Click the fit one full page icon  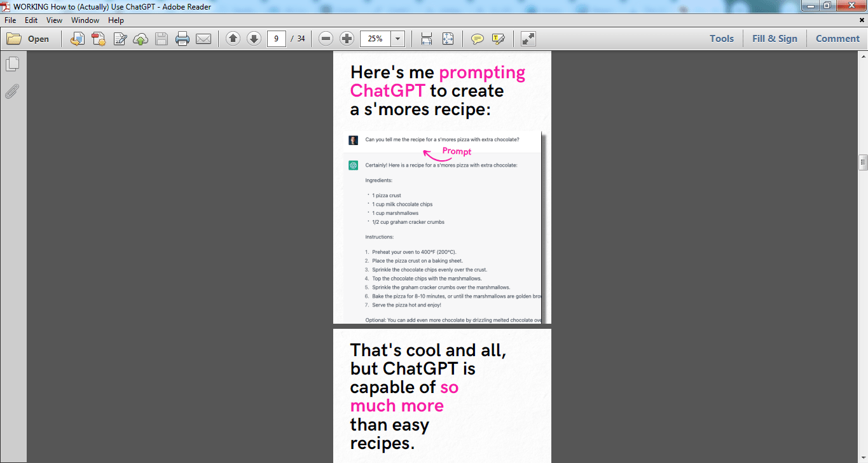tap(448, 39)
